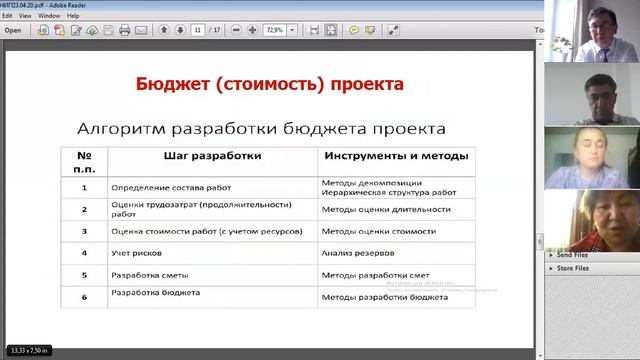Screen dimensions: 640x360
Task: Click the create PDF online icon
Action: pyautogui.click(x=60, y=30)
